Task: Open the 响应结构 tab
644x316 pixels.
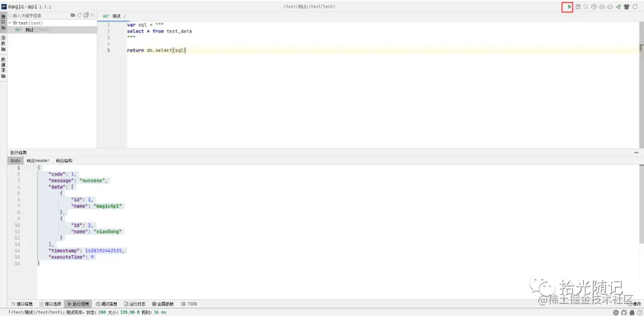Action: point(64,160)
